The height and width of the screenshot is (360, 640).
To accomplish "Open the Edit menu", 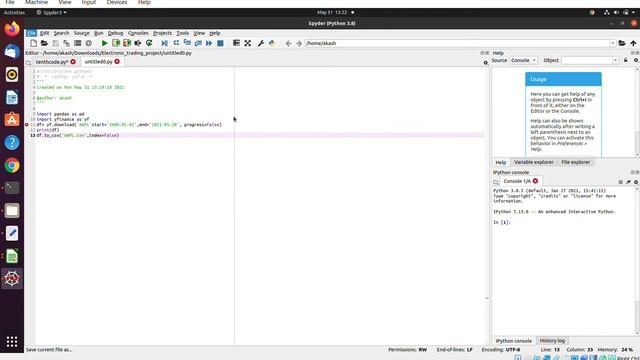I will click(x=44, y=33).
